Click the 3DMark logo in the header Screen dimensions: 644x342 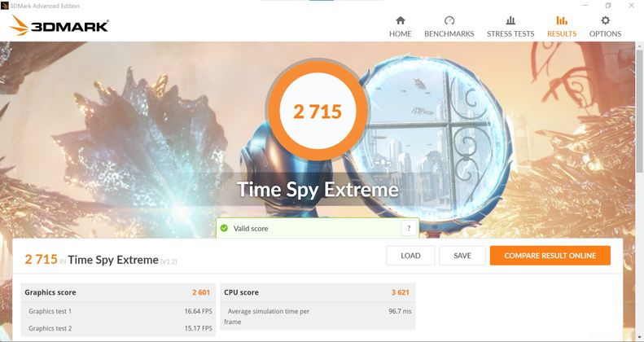[59, 25]
